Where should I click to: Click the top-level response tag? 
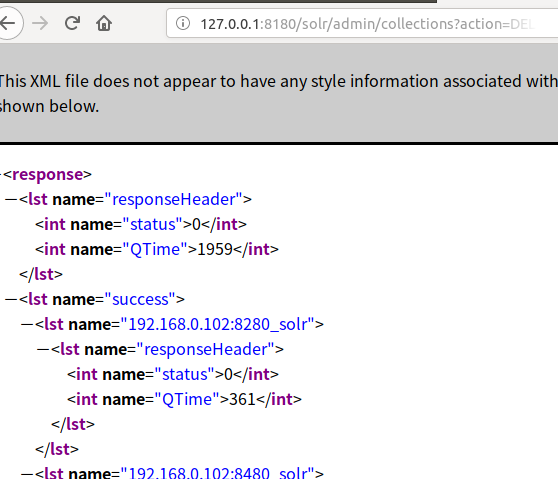click(x=48, y=174)
